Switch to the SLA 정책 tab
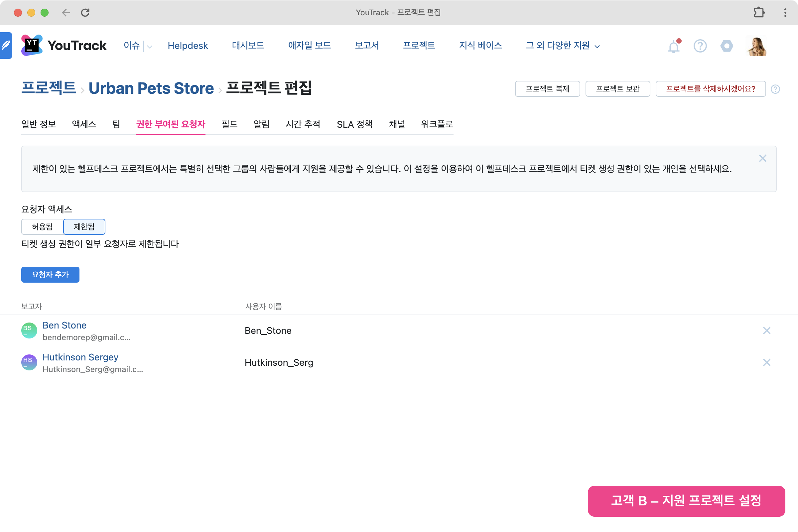This screenshot has height=532, width=798. (x=354, y=124)
